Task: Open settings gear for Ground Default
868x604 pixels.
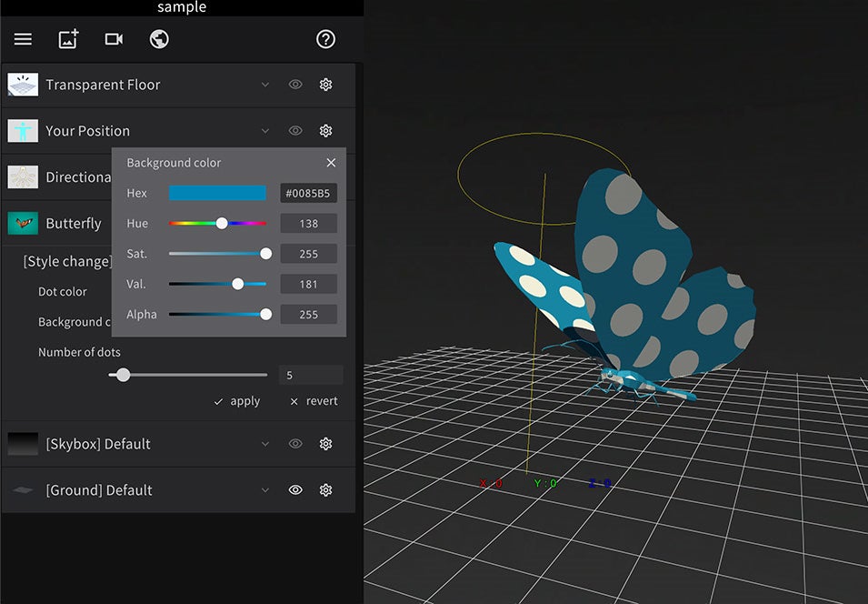Action: point(325,490)
